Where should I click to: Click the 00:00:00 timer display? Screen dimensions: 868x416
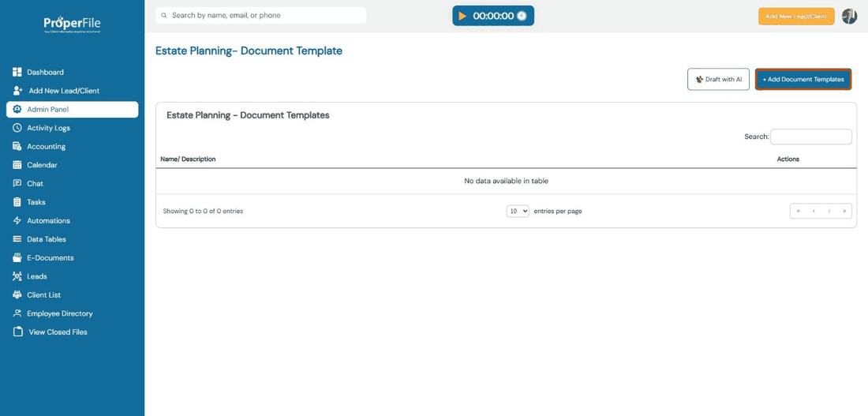[493, 16]
